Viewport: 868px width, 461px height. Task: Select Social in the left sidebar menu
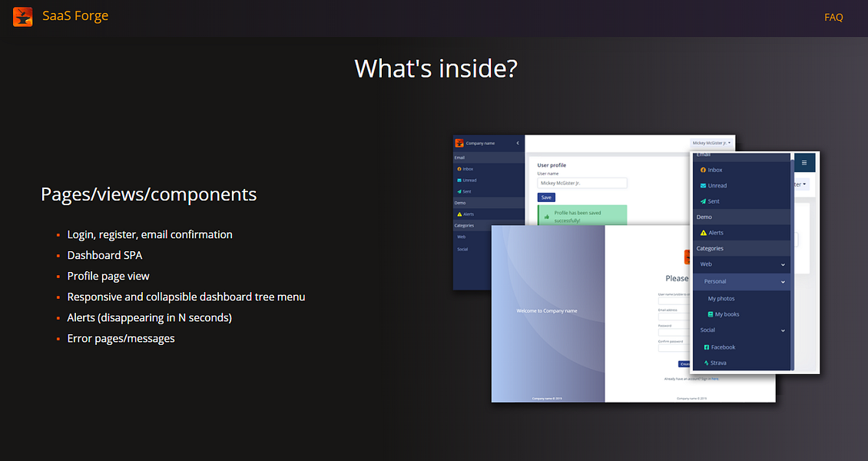tap(461, 249)
